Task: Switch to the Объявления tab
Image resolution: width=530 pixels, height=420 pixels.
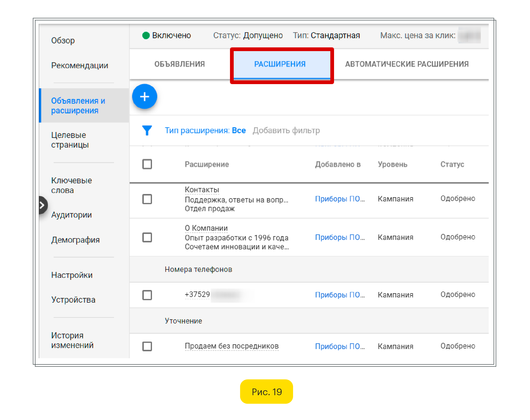Action: [x=180, y=64]
